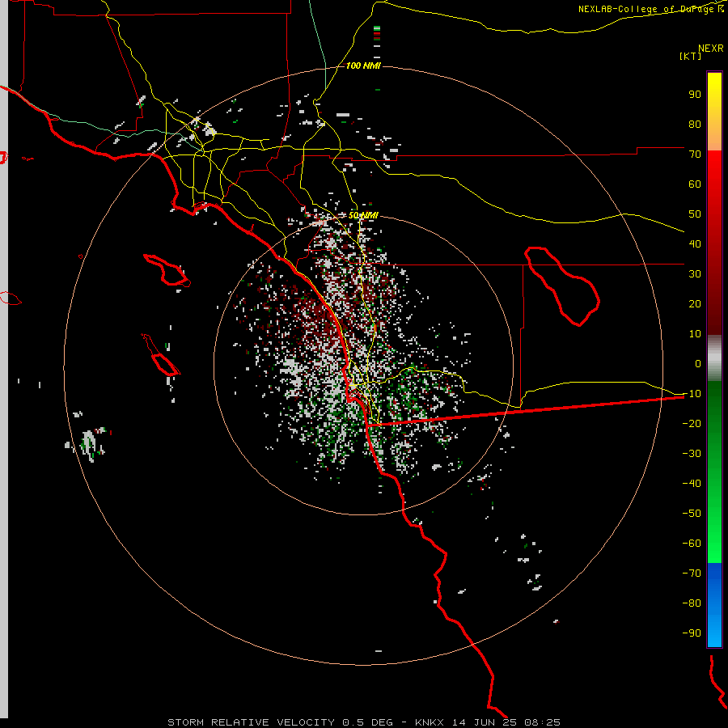Image resolution: width=728 pixels, height=728 pixels.
Task: Click the -80 value on the velocity scale
Action: pyautogui.click(x=692, y=603)
